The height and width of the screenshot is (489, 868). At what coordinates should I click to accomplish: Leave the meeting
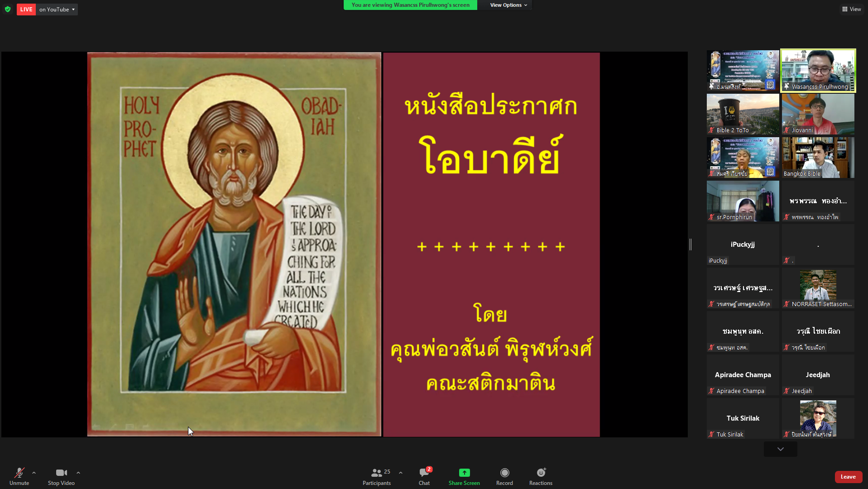point(848,477)
